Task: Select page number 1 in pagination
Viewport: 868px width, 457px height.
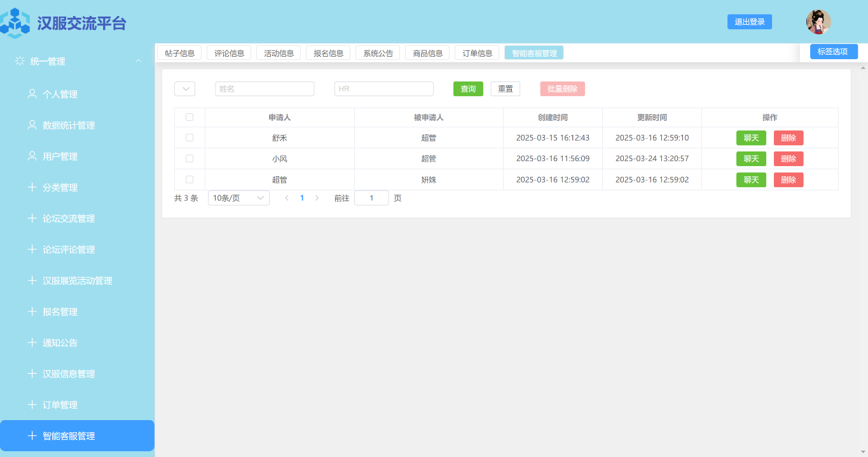Action: click(302, 198)
